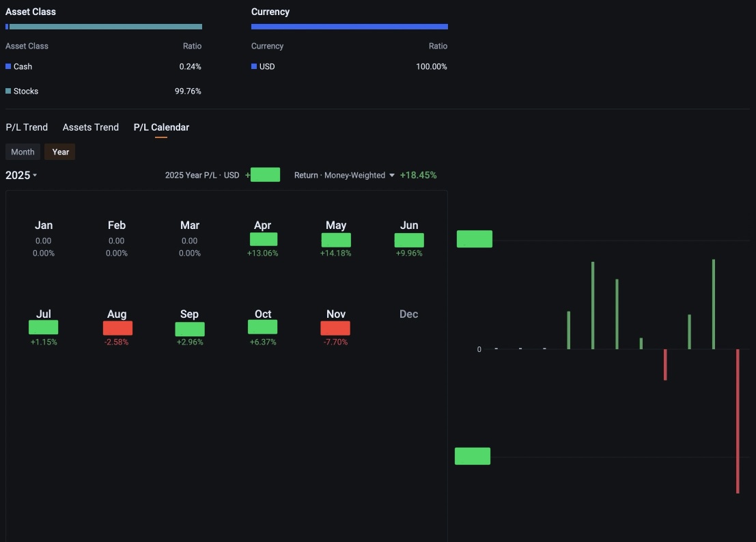Toggle to Year view

tap(60, 152)
